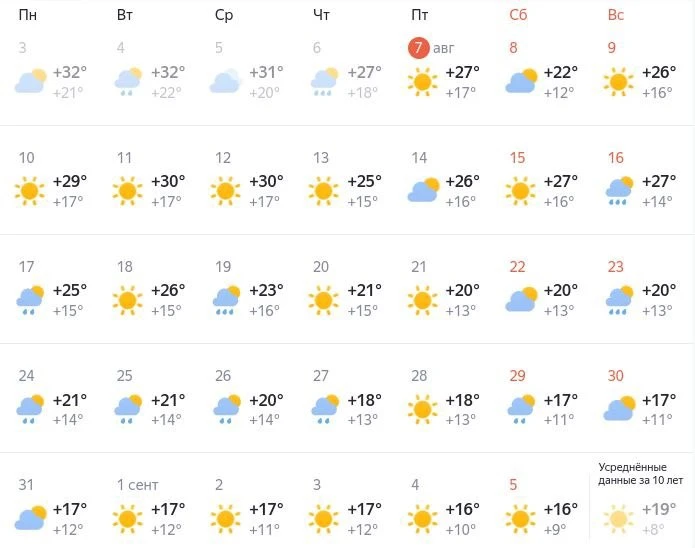Click the Пн weekday header
This screenshot has height=548, width=695.
[x=27, y=15]
